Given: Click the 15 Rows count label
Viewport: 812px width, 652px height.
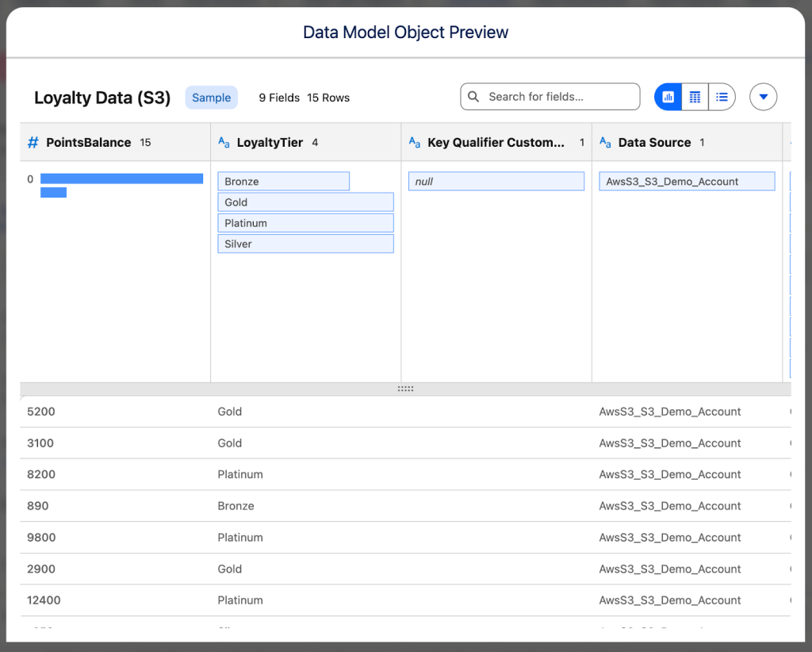Looking at the screenshot, I should [x=328, y=98].
